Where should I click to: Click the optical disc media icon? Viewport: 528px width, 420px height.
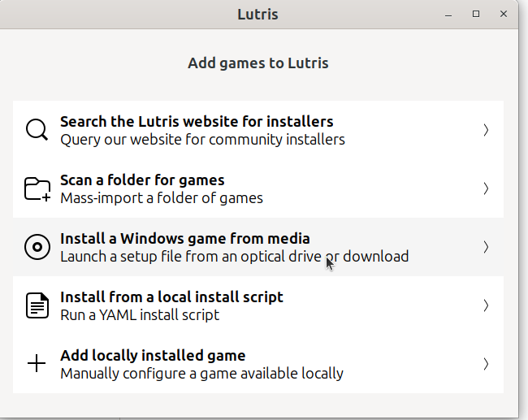pos(37,247)
